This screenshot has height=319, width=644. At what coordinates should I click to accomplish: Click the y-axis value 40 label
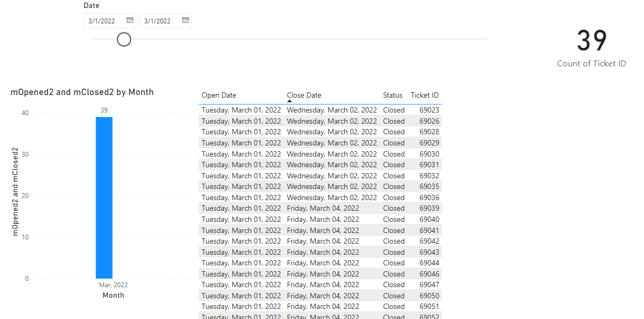click(x=25, y=113)
